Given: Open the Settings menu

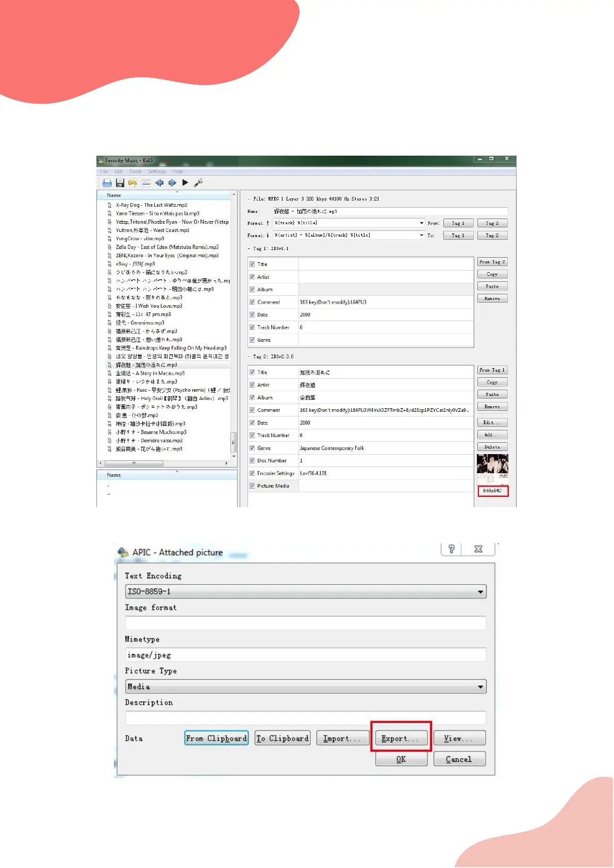Looking at the screenshot, I should click(x=157, y=172).
